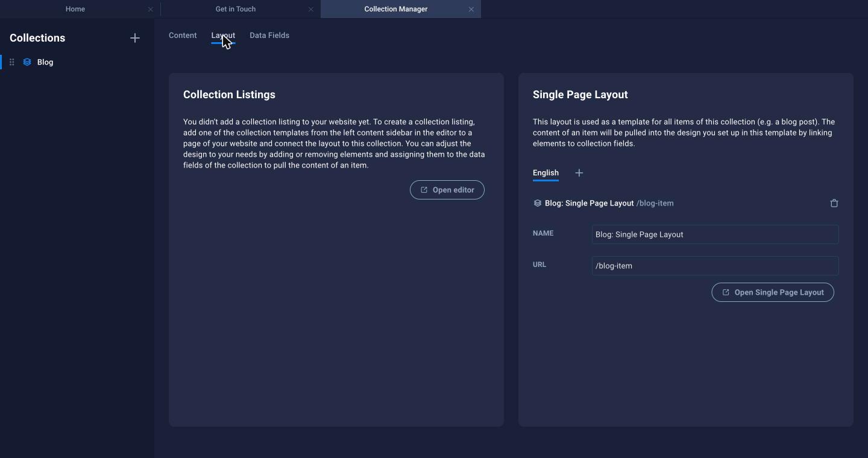
Task: Select the Blog collection in sidebar
Action: click(x=77, y=62)
